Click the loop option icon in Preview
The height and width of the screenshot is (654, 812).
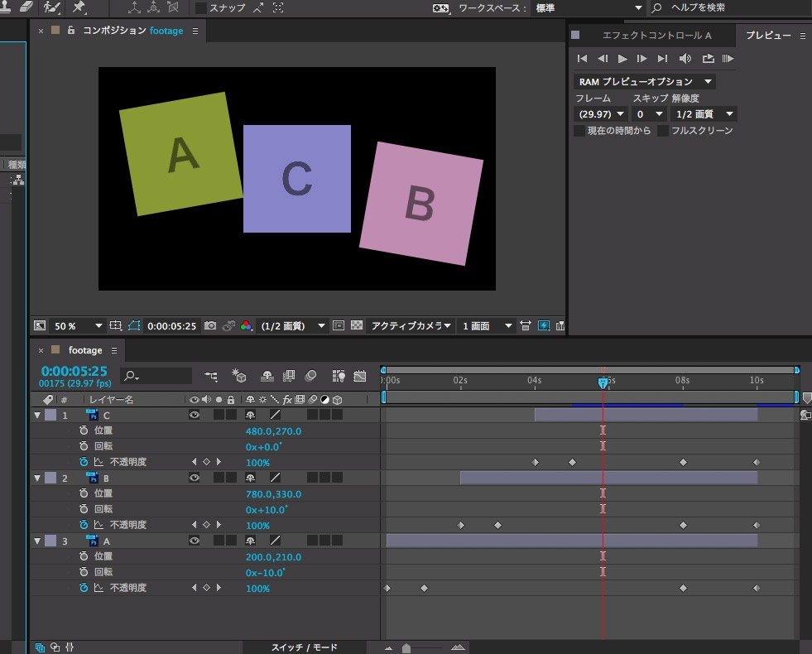(708, 59)
